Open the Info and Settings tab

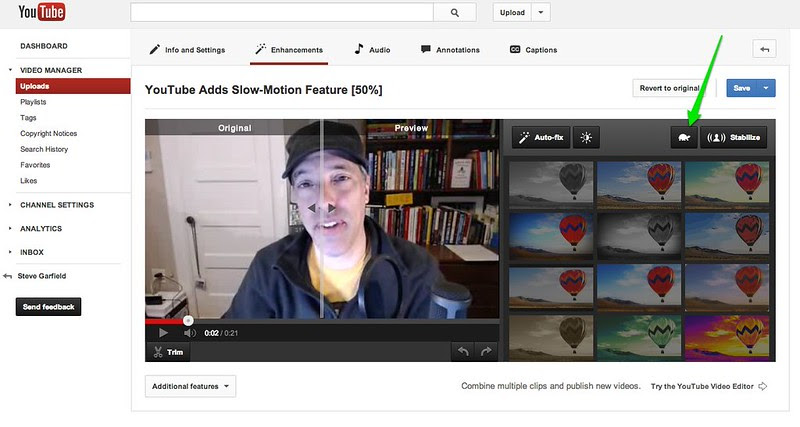click(187, 50)
